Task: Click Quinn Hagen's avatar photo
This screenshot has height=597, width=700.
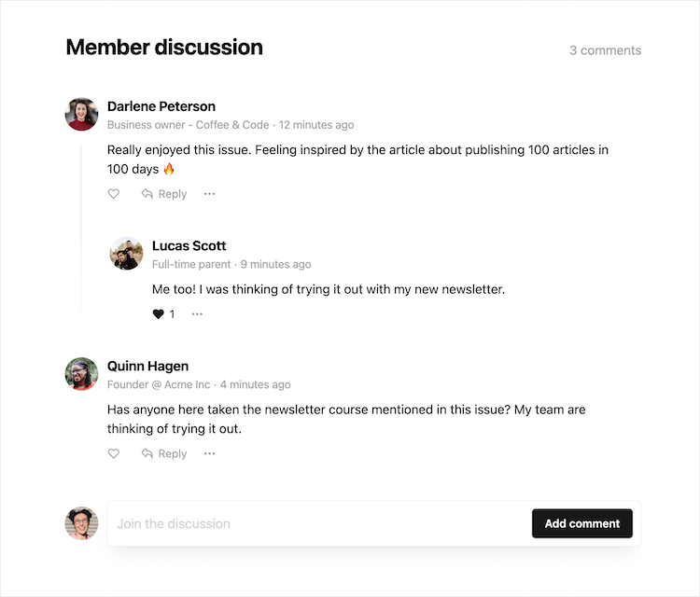Action: pos(82,374)
